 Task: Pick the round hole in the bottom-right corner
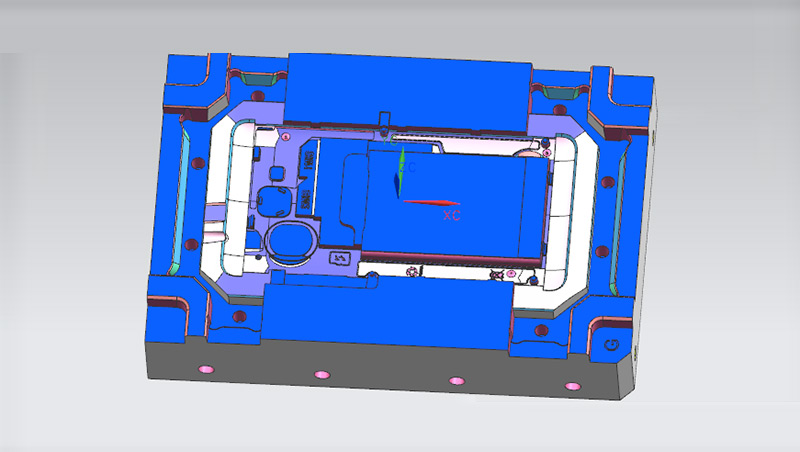coord(539,331)
